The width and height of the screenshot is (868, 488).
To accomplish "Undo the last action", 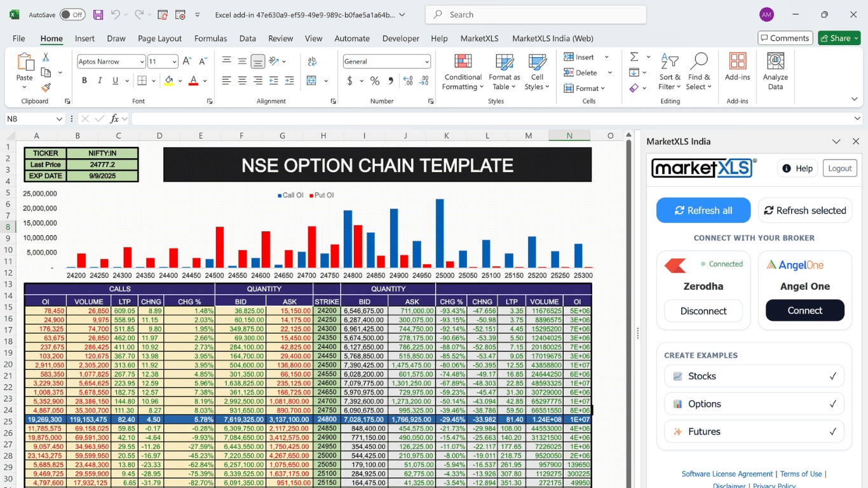I will [115, 15].
